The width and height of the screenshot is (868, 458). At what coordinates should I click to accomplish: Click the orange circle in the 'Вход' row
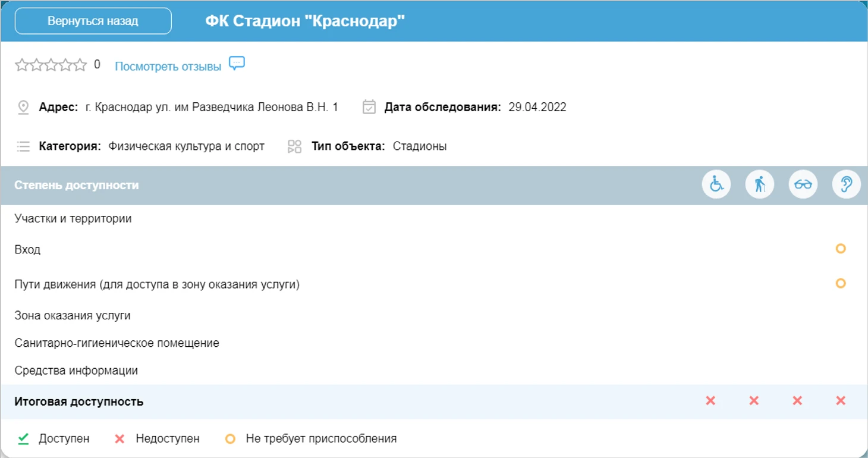[841, 249]
